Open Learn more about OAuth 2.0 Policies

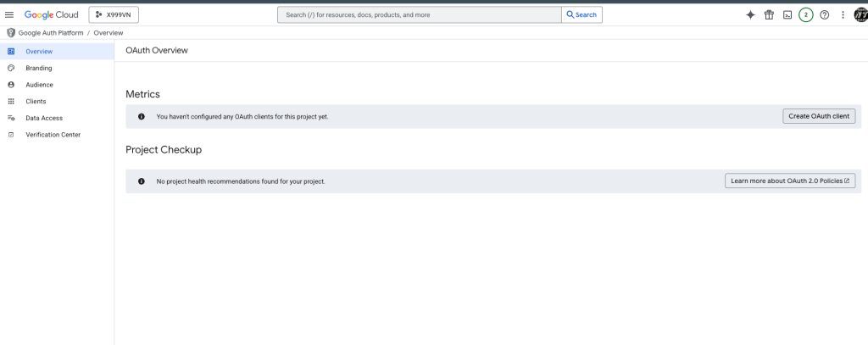pyautogui.click(x=790, y=181)
